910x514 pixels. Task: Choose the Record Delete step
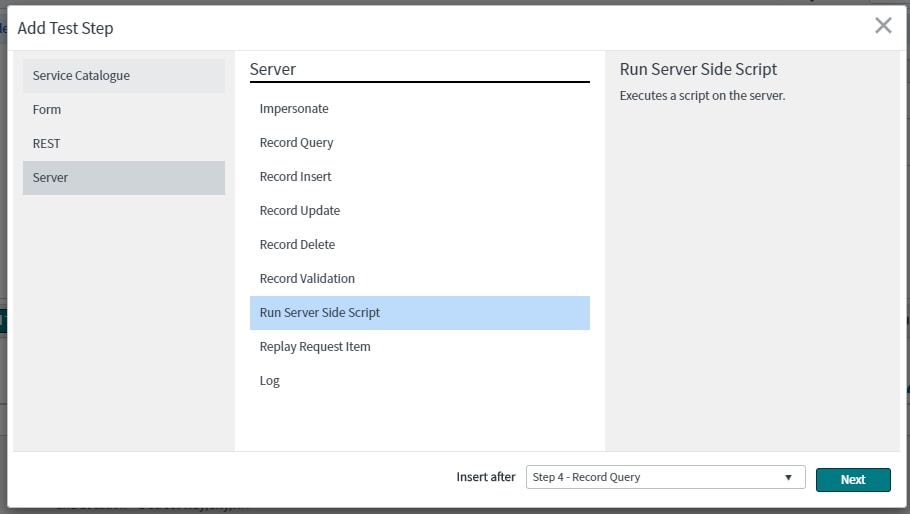[420, 244]
